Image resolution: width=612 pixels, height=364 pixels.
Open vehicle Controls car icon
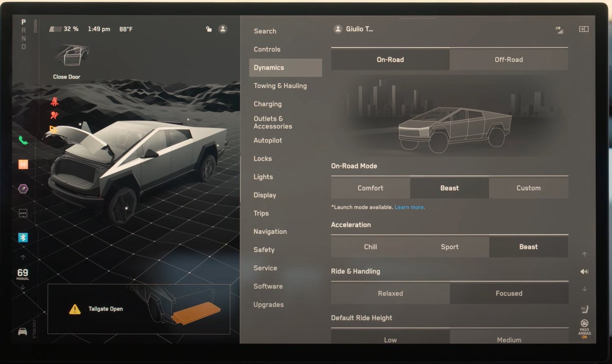22,331
